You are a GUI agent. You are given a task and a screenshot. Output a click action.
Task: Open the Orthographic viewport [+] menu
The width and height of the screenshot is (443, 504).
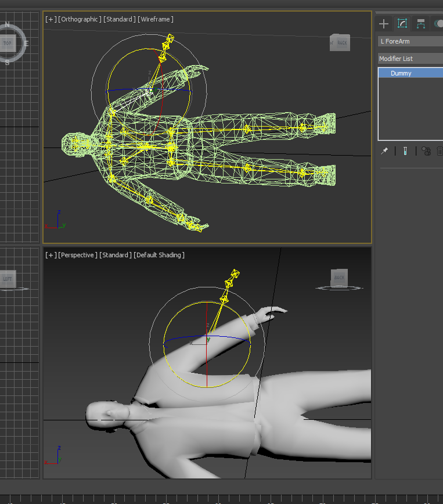tap(51, 19)
